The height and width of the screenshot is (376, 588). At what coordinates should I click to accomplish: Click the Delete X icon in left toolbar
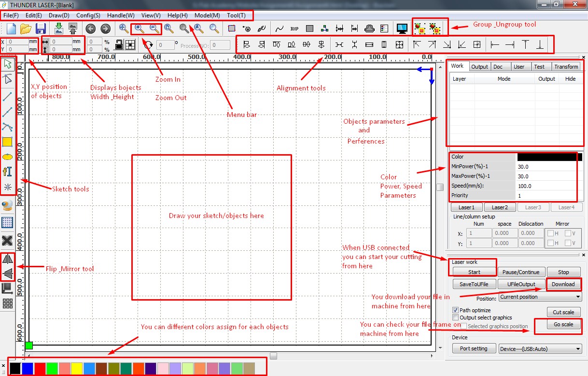click(x=7, y=240)
